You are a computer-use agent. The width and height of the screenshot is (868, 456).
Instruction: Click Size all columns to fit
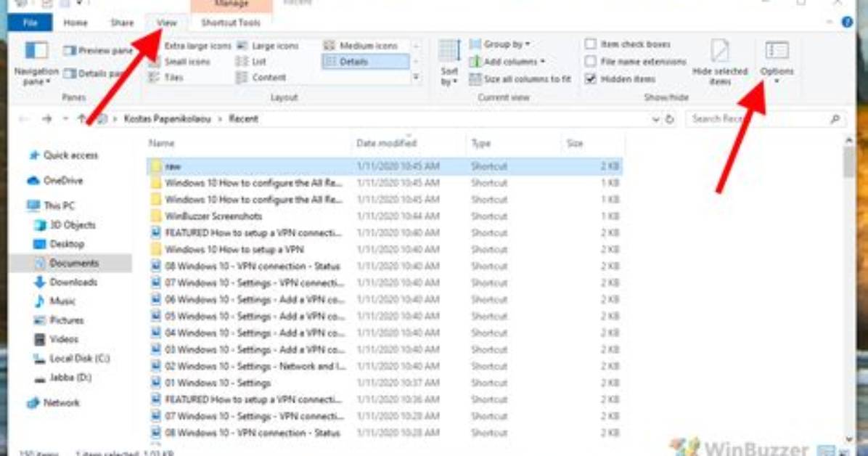[x=520, y=79]
